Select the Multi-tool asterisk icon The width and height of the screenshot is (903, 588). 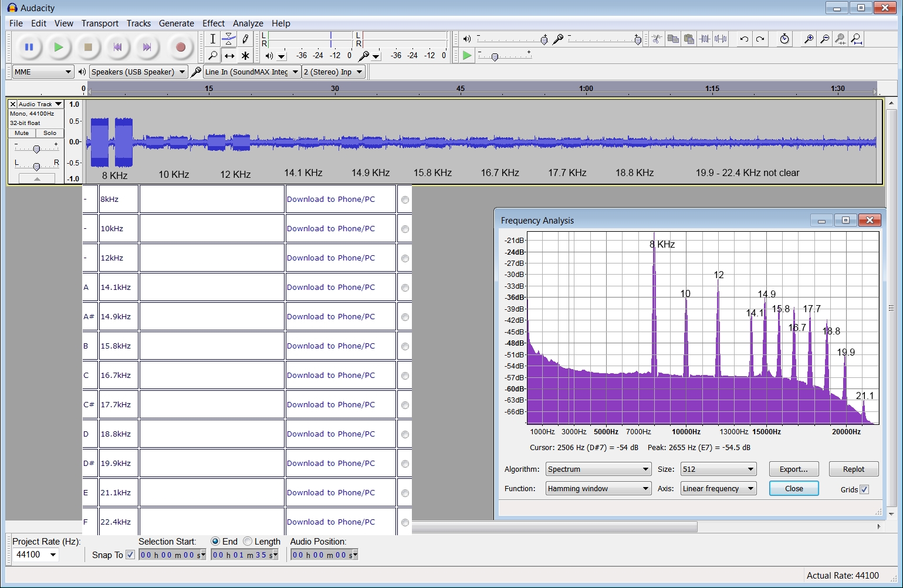[x=245, y=56]
